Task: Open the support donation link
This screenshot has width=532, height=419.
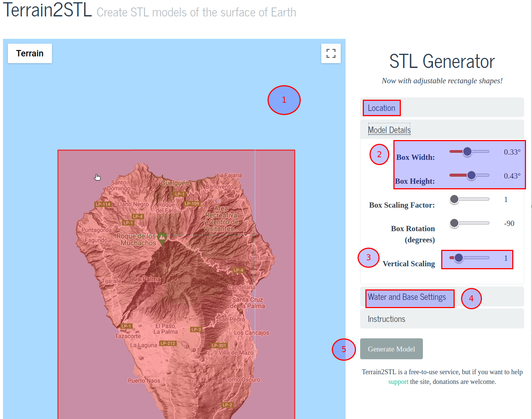Action: click(x=398, y=382)
